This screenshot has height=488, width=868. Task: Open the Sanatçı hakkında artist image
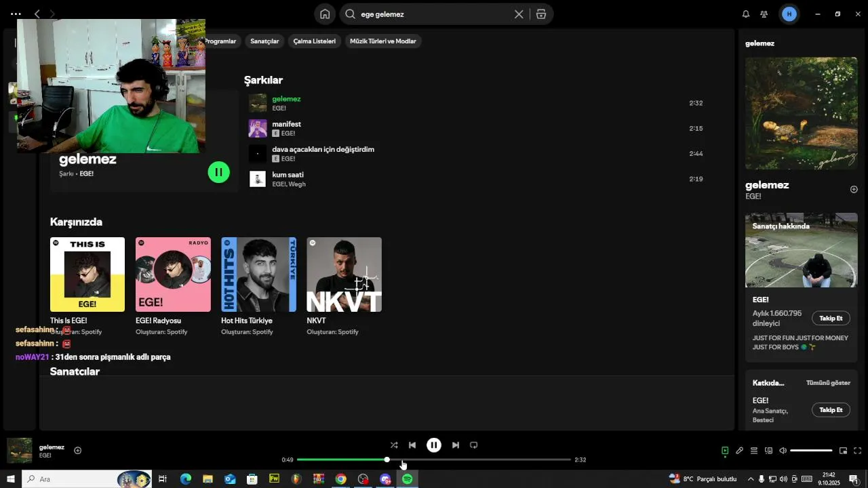(802, 250)
